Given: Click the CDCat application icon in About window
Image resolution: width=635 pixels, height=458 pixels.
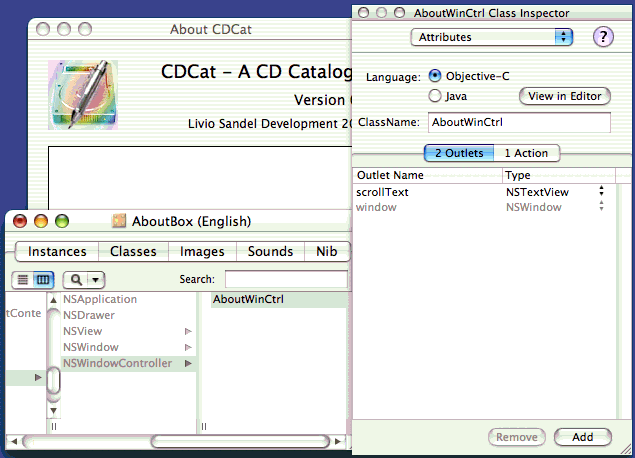Looking at the screenshot, I should 83,95.
